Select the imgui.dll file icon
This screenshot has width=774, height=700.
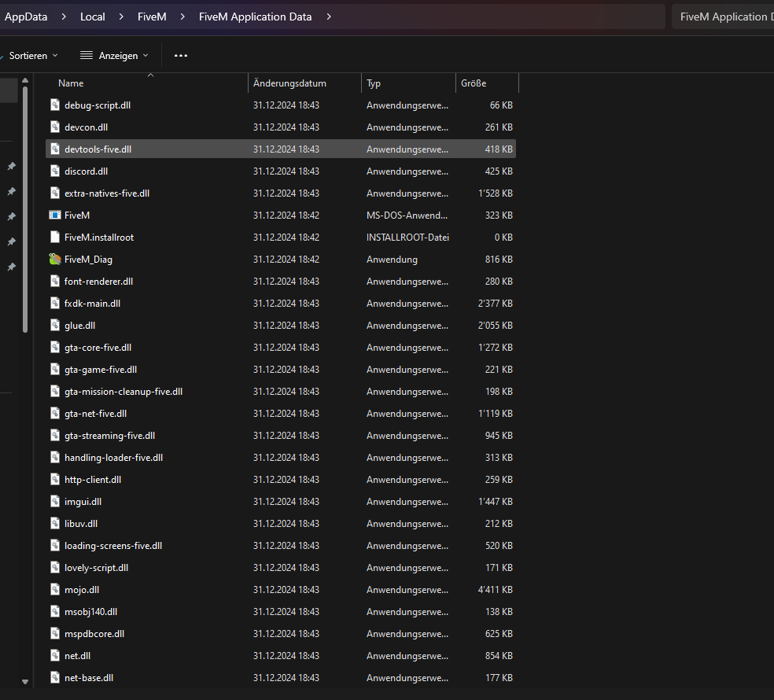tap(55, 501)
